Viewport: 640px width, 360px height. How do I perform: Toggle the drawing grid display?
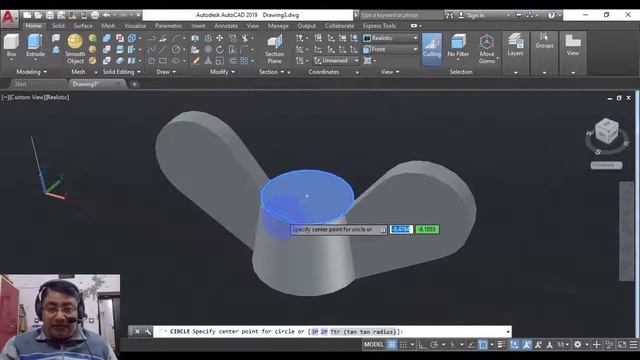point(391,344)
